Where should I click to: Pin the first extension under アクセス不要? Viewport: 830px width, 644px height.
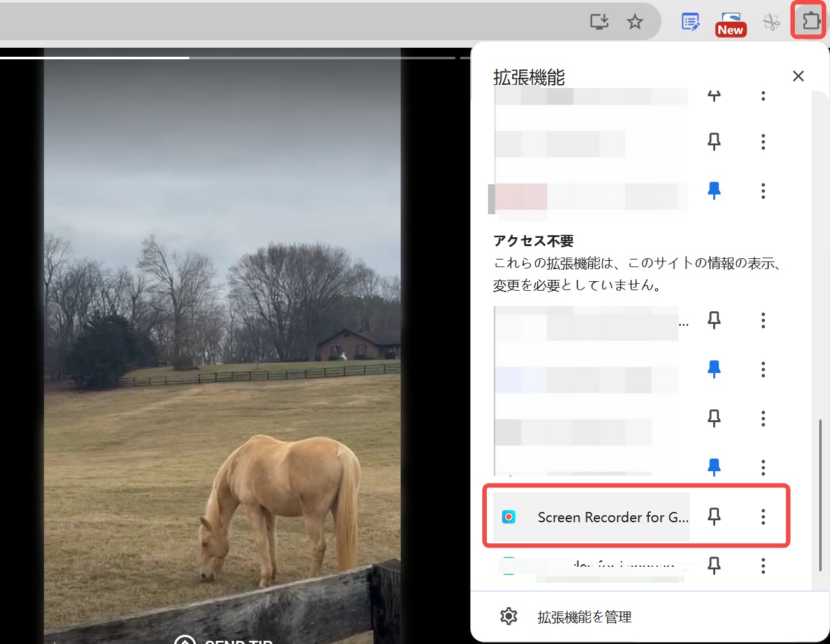[x=714, y=320]
